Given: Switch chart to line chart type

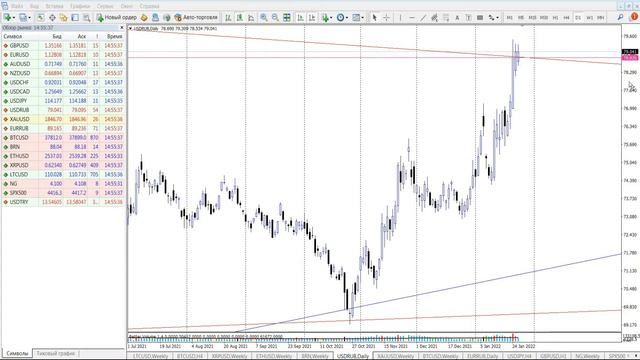Looking at the screenshot, I should (x=251, y=18).
